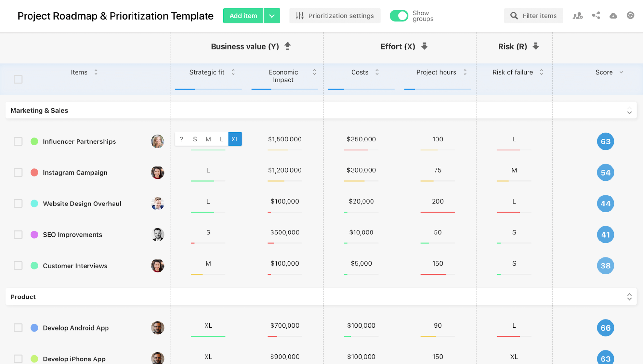Click the share icon in the top bar
Viewport: 643px width, 364px height.
coord(596,15)
